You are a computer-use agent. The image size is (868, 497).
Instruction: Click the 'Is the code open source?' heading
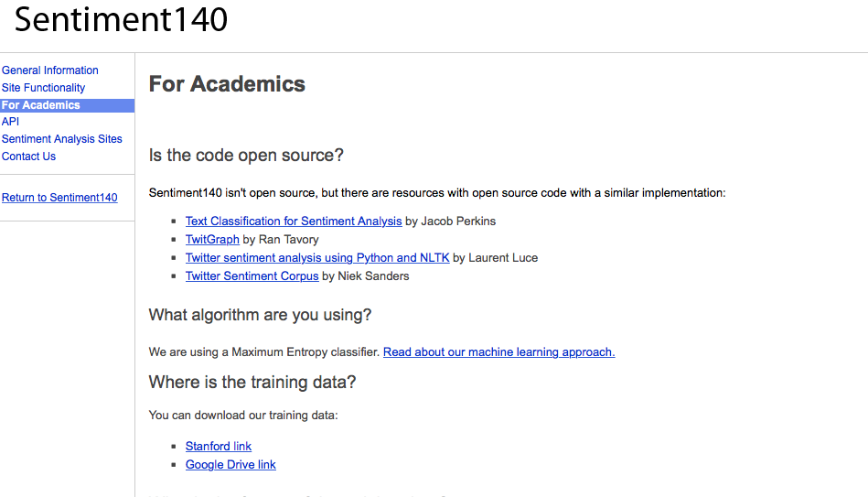coord(246,156)
